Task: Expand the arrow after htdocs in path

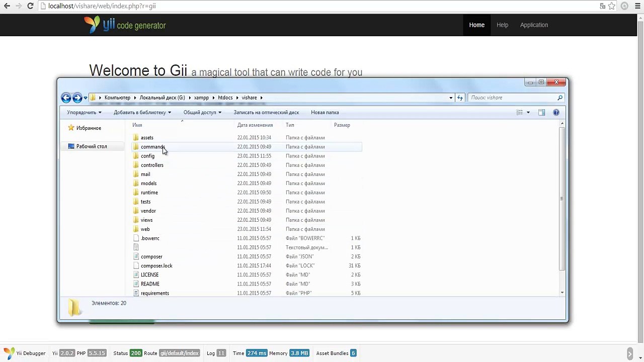Action: tap(237, 98)
